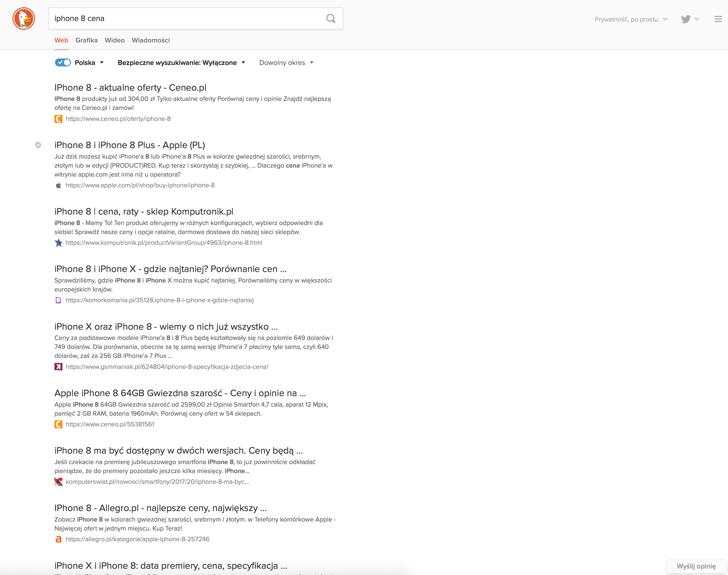Image resolution: width=728 pixels, height=575 pixels.
Task: Click Allegro favicon beside result URL
Action: click(58, 539)
